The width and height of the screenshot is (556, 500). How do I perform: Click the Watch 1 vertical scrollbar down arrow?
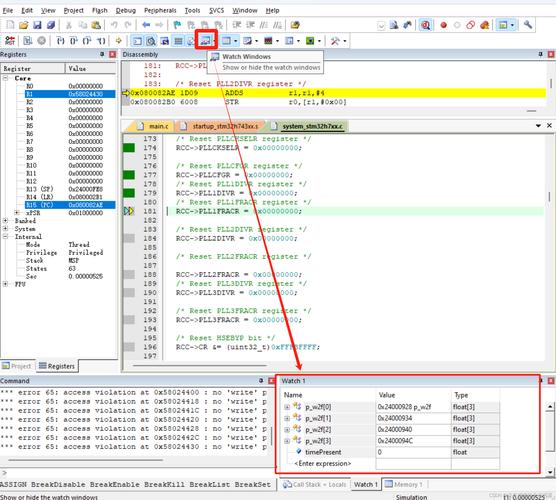coord(550,472)
